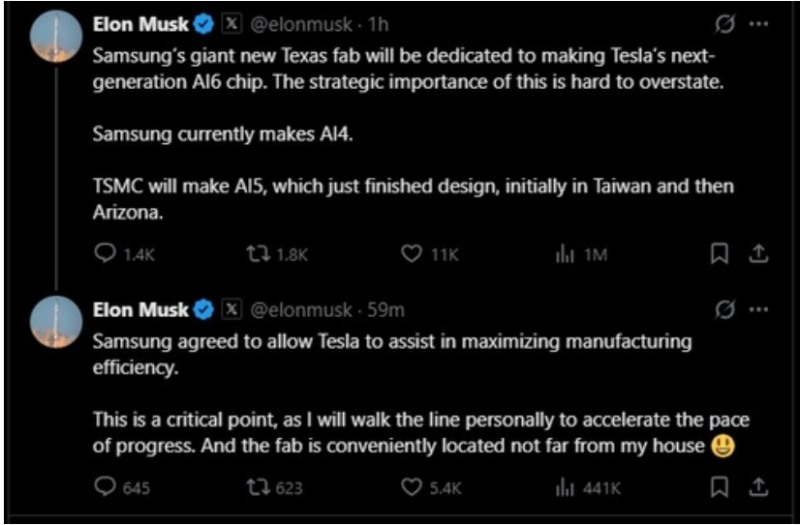Viewport: 800px width, 525px height.
Task: Click second tweet's profile avatar
Action: 56,324
